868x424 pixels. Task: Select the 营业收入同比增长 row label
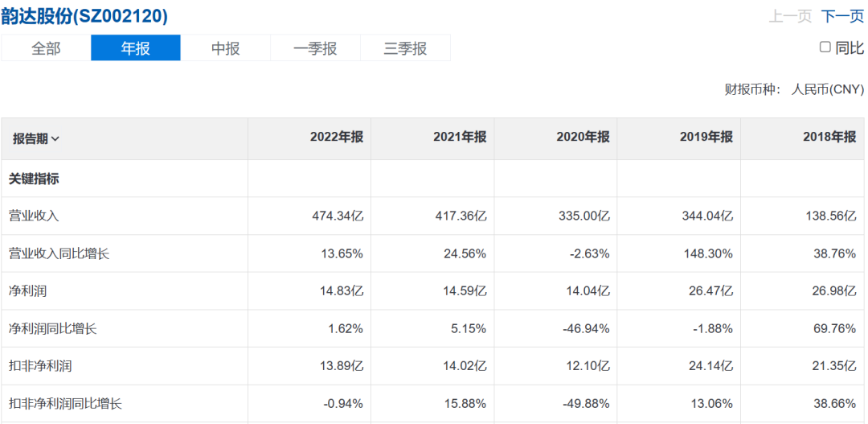point(59,253)
